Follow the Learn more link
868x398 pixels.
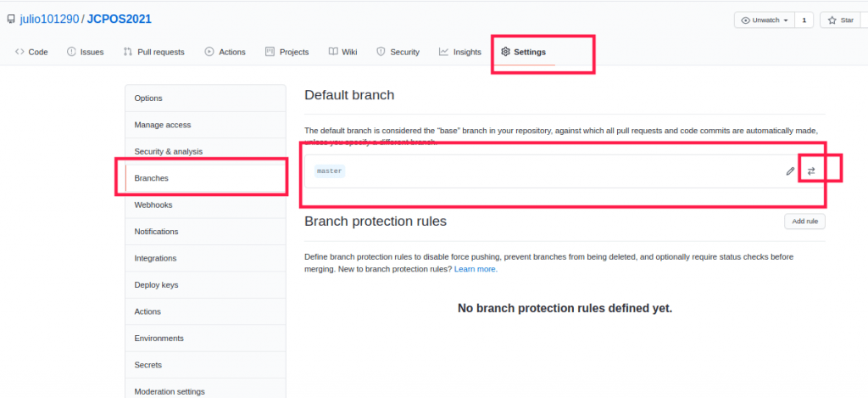coord(476,269)
